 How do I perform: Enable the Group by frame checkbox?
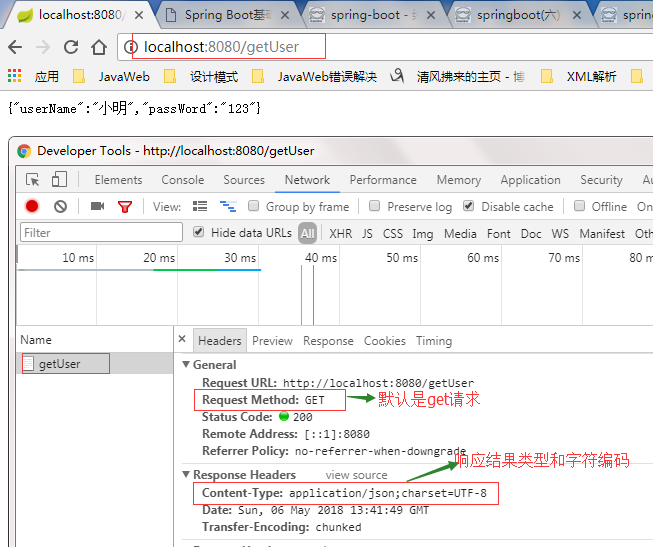pos(253,206)
